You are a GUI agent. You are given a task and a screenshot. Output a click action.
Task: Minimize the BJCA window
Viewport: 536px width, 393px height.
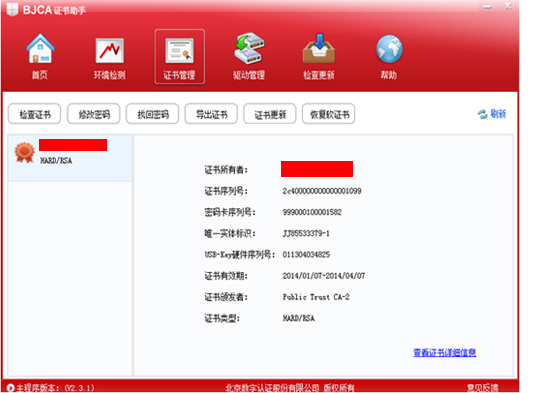pos(487,7)
